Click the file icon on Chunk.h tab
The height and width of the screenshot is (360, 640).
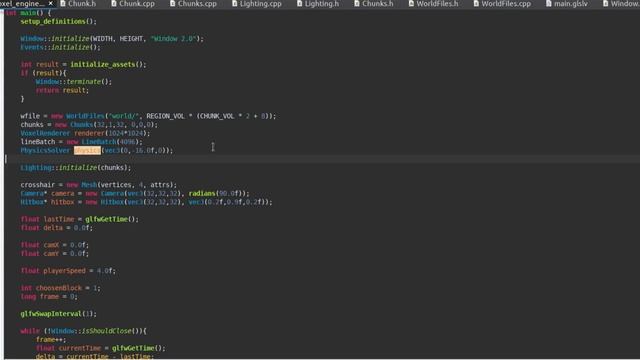pos(63,4)
